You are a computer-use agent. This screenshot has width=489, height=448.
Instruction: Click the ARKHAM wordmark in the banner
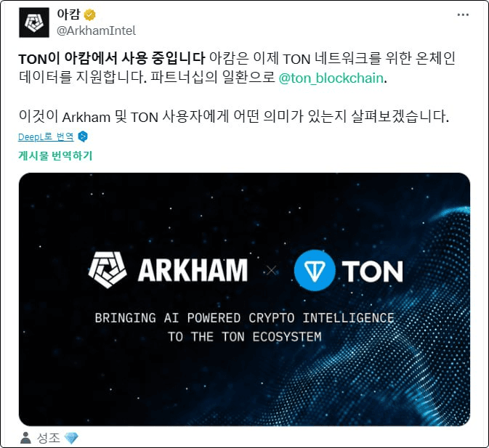point(193,270)
